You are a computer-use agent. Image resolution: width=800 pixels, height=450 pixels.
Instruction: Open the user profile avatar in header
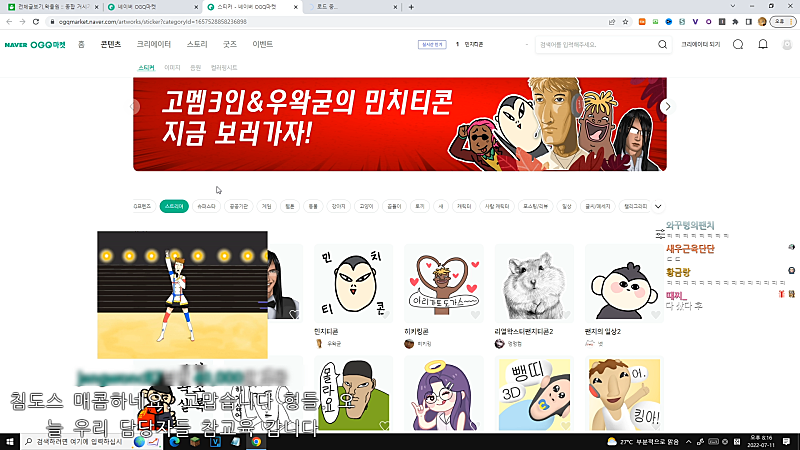coord(787,45)
